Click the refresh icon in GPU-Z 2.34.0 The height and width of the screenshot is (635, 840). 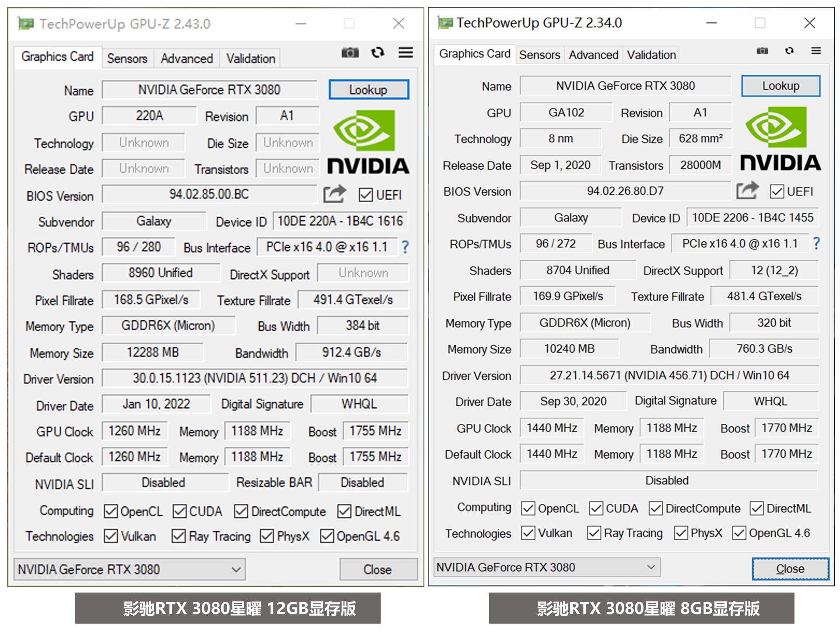click(789, 51)
